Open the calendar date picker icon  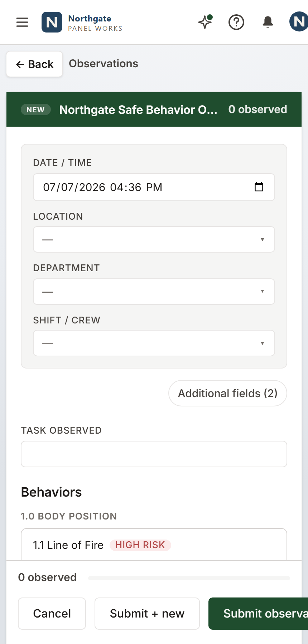[259, 187]
